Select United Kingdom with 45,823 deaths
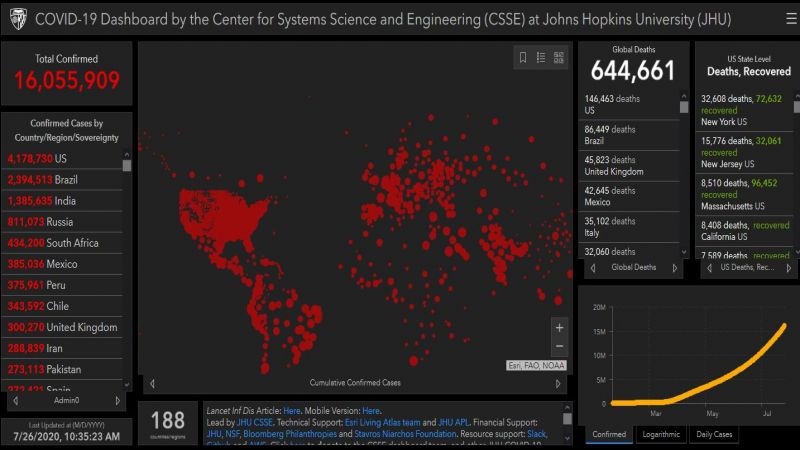800x450 pixels. (x=629, y=166)
